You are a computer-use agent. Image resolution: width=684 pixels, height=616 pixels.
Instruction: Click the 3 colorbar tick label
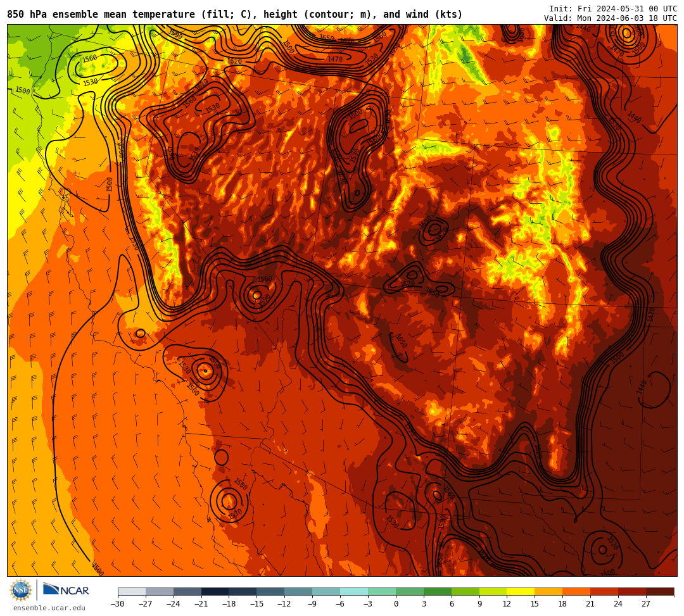click(424, 604)
